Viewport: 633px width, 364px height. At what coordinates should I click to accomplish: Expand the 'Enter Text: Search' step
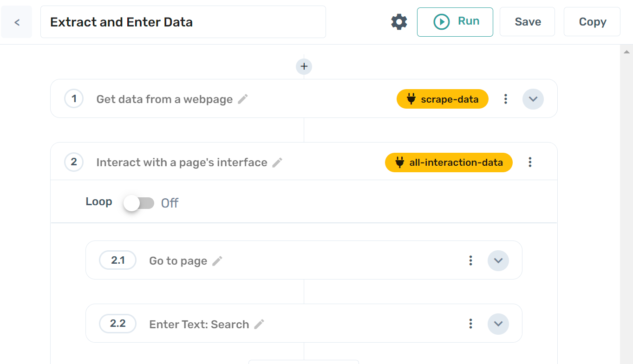click(x=498, y=324)
